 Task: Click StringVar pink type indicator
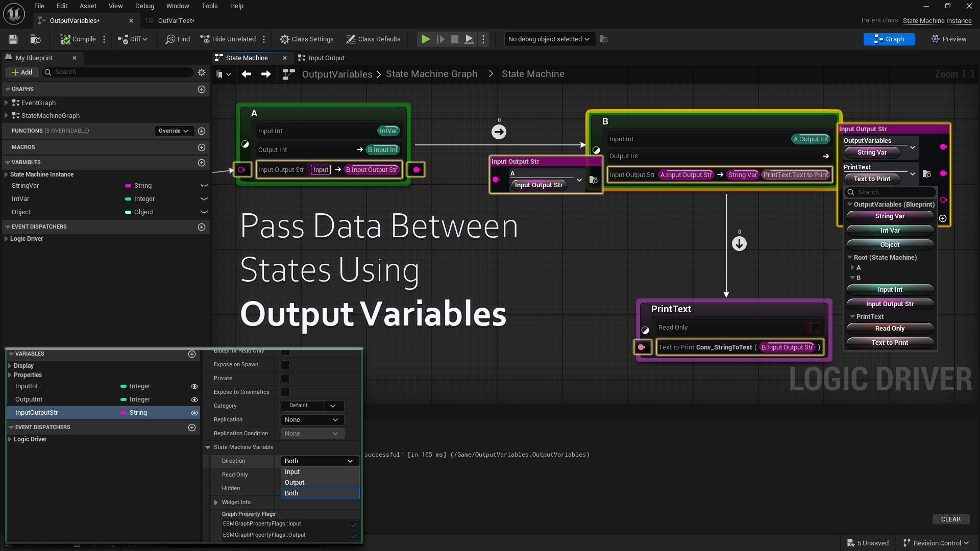(128, 186)
